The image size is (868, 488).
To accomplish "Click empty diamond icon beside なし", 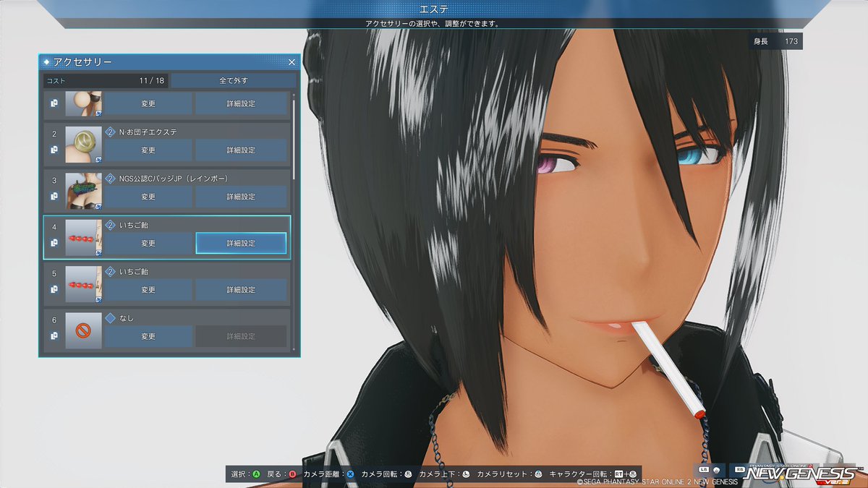I will pyautogui.click(x=110, y=317).
